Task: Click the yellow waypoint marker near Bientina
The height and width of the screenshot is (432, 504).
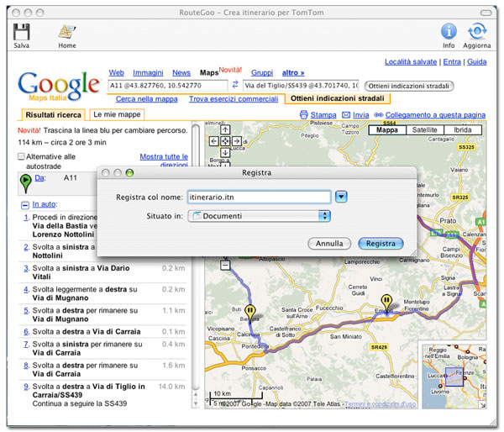Action: point(250,313)
